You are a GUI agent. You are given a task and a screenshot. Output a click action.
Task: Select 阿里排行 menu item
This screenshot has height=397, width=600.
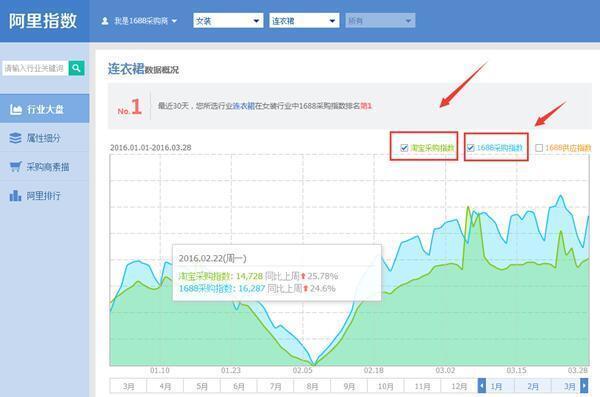coord(44,196)
